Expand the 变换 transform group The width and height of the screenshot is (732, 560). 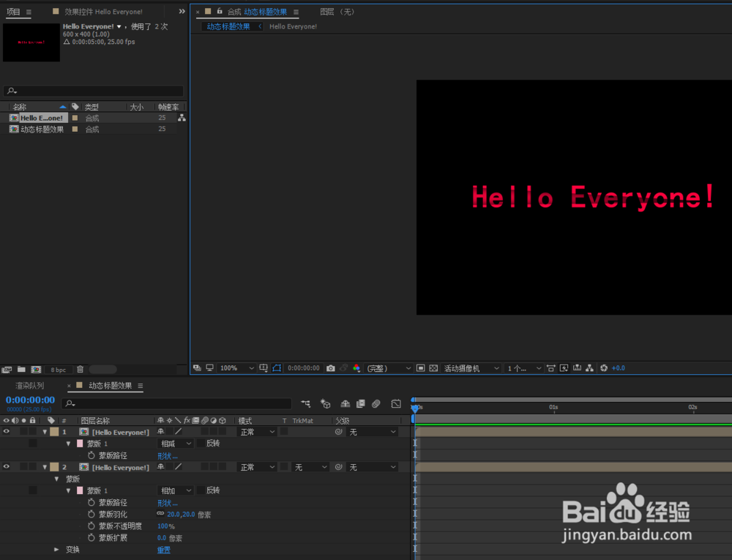56,549
